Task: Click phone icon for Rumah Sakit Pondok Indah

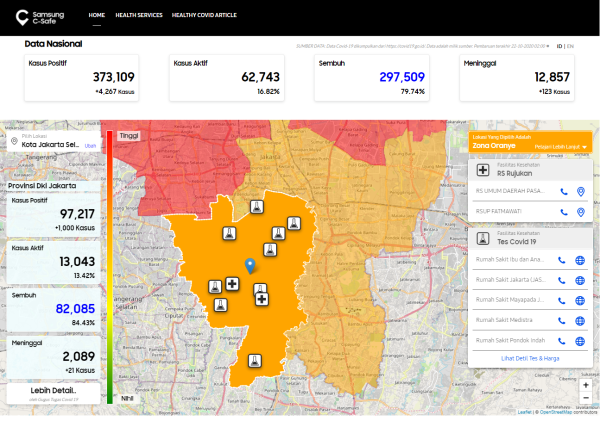Action: point(561,341)
